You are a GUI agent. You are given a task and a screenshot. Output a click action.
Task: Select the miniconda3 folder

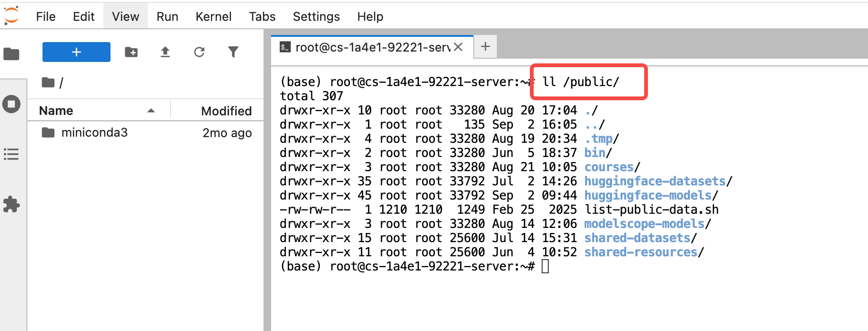tap(94, 133)
